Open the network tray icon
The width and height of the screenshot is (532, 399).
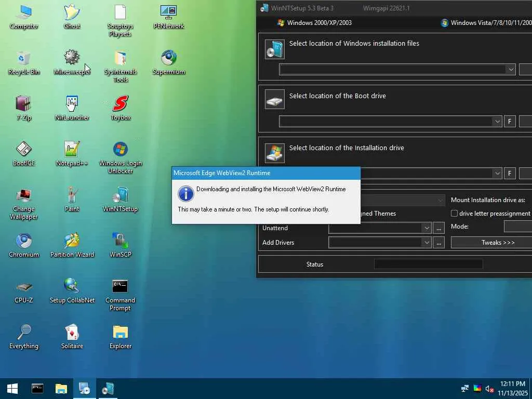click(x=465, y=389)
